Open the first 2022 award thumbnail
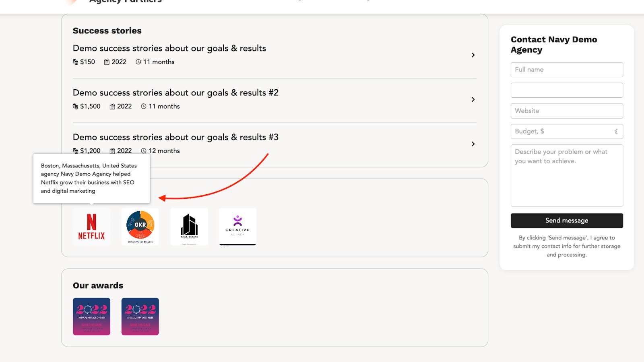Screen dimensions: 644x362 (91, 317)
